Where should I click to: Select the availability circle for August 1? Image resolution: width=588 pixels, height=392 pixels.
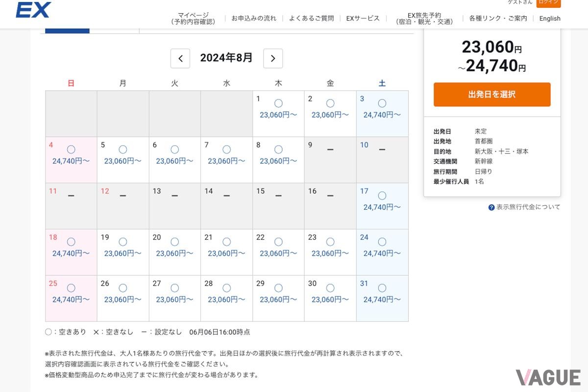278,103
